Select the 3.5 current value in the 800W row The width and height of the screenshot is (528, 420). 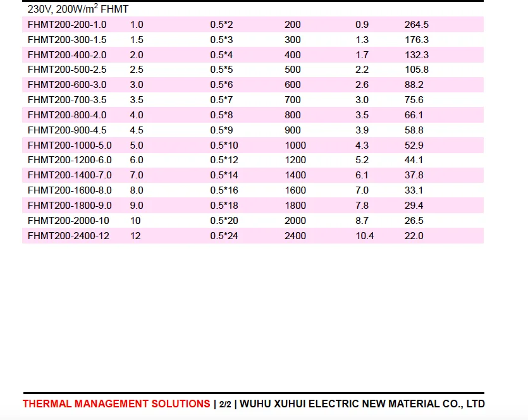click(x=362, y=115)
